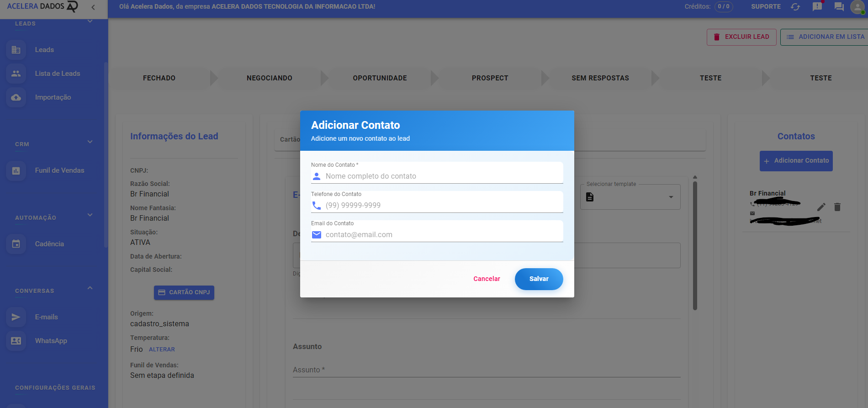Click the email panel vertical scrollbar

(695, 246)
